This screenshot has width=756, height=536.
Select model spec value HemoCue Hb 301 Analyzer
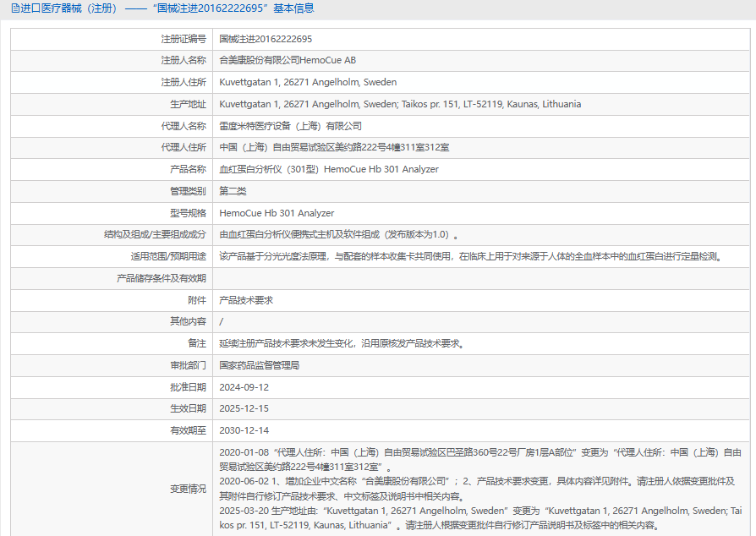(x=277, y=213)
